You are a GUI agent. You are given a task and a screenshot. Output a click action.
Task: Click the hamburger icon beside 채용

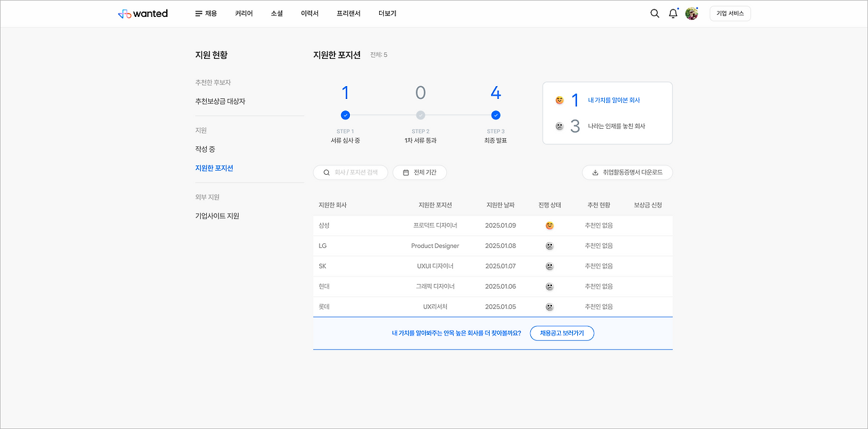[199, 14]
